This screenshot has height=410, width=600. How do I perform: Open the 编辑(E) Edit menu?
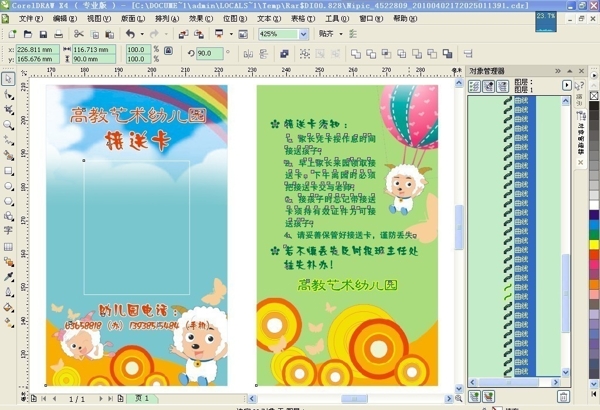65,18
